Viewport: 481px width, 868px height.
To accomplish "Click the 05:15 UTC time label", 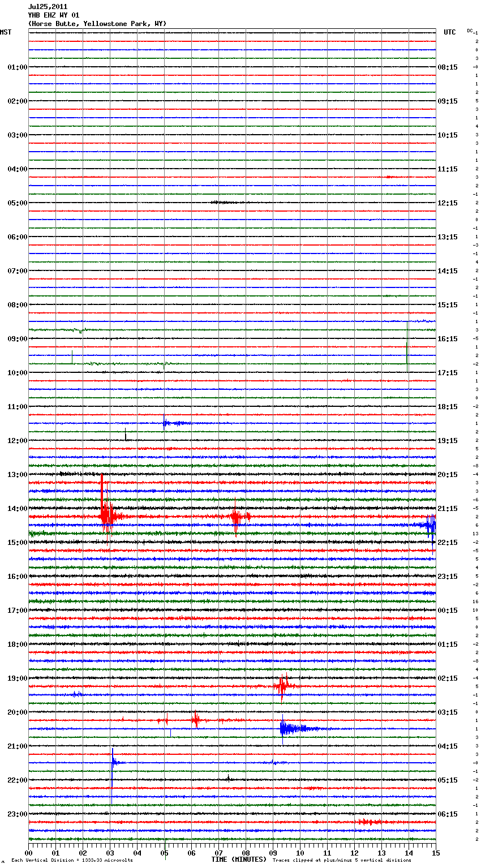I will pos(448,780).
